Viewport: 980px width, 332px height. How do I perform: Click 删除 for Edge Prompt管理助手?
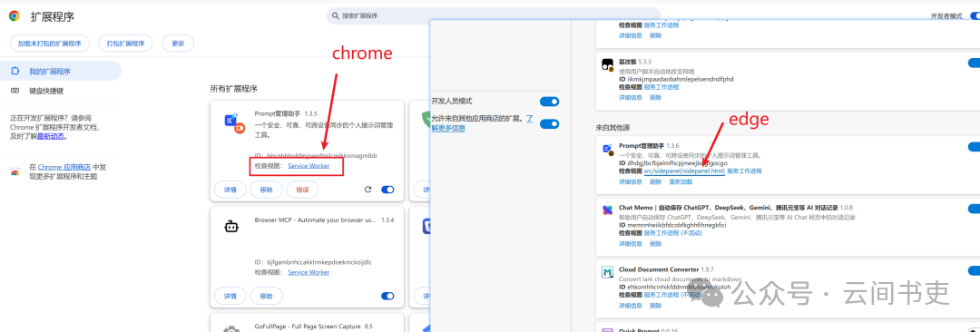point(656,182)
